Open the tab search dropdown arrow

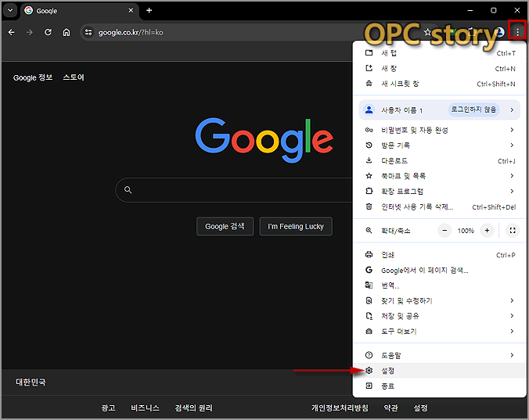pyautogui.click(x=10, y=10)
